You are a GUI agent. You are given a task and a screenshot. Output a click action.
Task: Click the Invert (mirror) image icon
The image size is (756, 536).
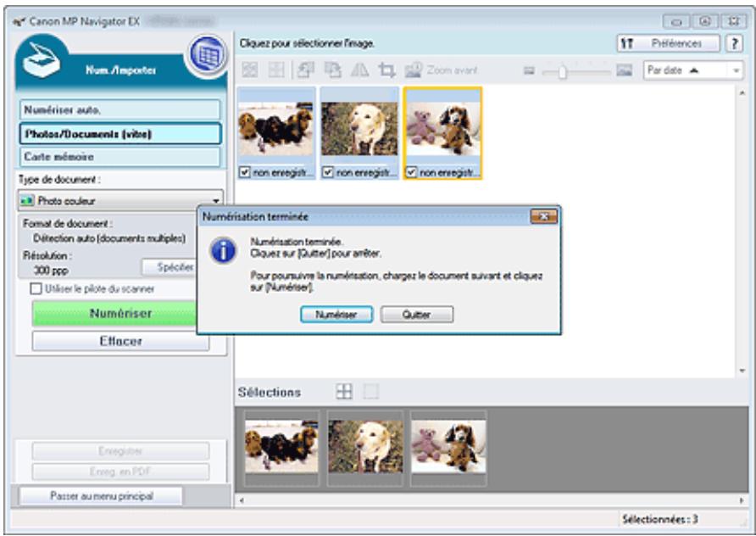coord(359,70)
